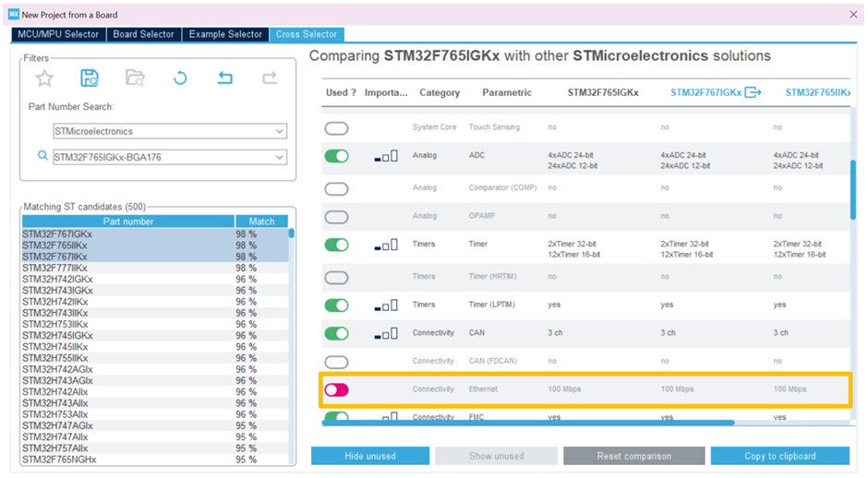Turn on the Touch Sensing toggle
Image resolution: width=868 pixels, height=478 pixels.
pos(336,127)
